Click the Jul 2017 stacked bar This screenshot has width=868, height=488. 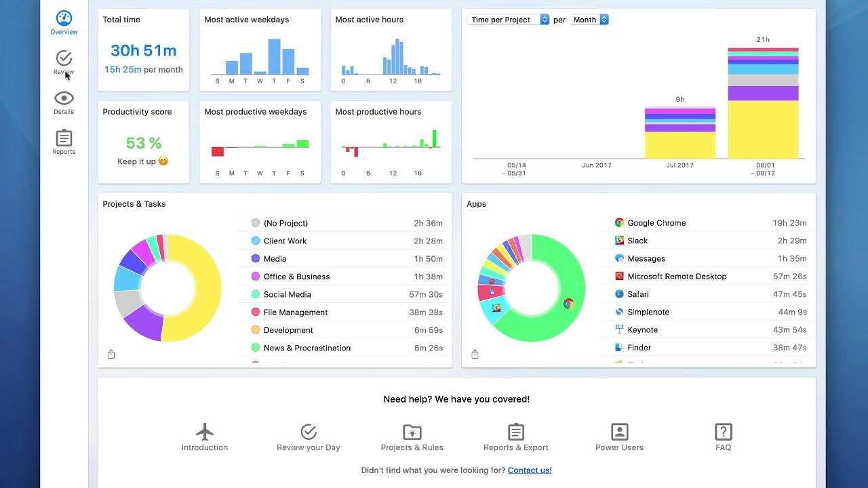tap(680, 133)
